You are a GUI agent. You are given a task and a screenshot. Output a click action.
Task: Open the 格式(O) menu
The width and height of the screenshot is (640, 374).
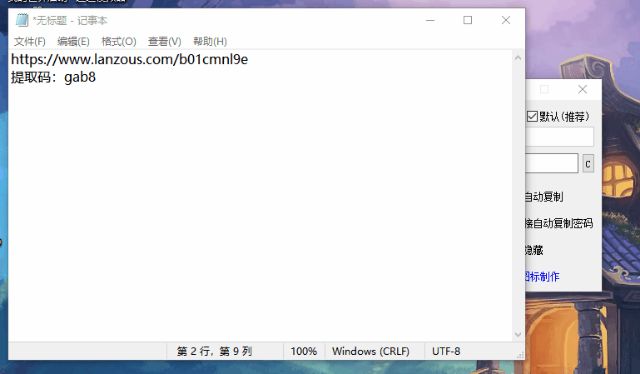tap(118, 41)
